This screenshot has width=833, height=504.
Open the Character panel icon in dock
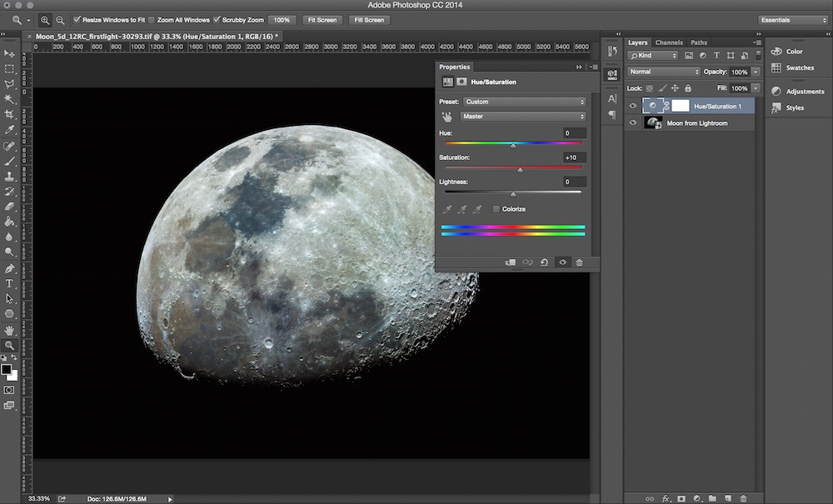point(612,99)
